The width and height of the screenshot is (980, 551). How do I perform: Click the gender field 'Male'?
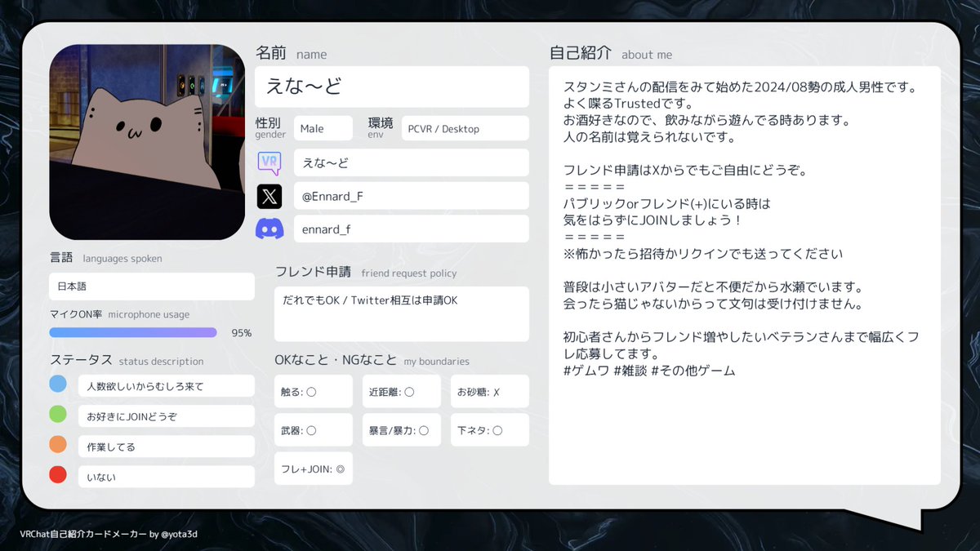(x=323, y=128)
